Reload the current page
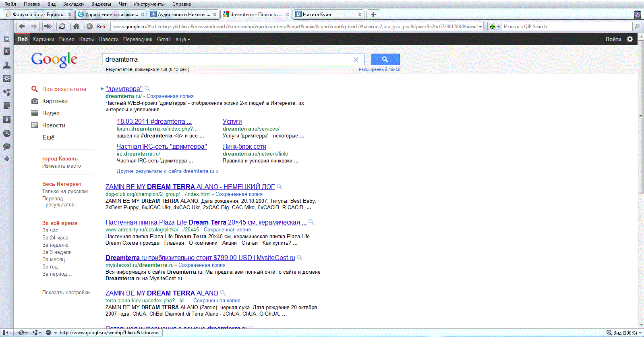 (x=62, y=26)
